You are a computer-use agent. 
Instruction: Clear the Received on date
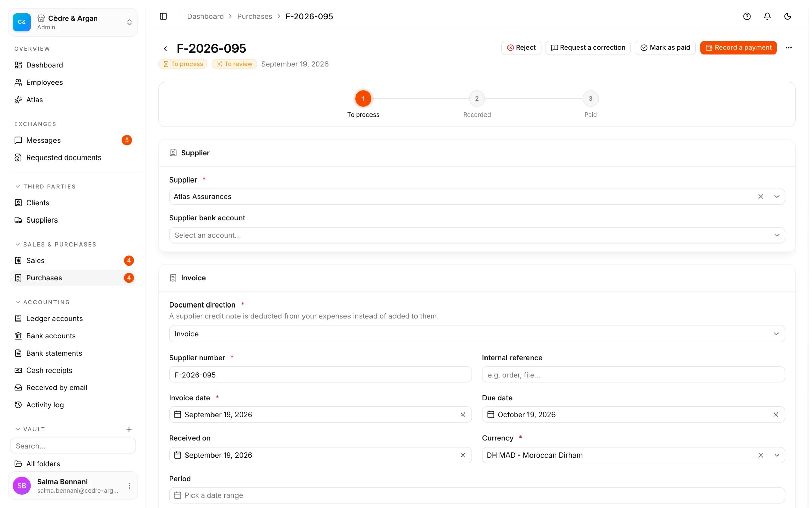click(463, 455)
